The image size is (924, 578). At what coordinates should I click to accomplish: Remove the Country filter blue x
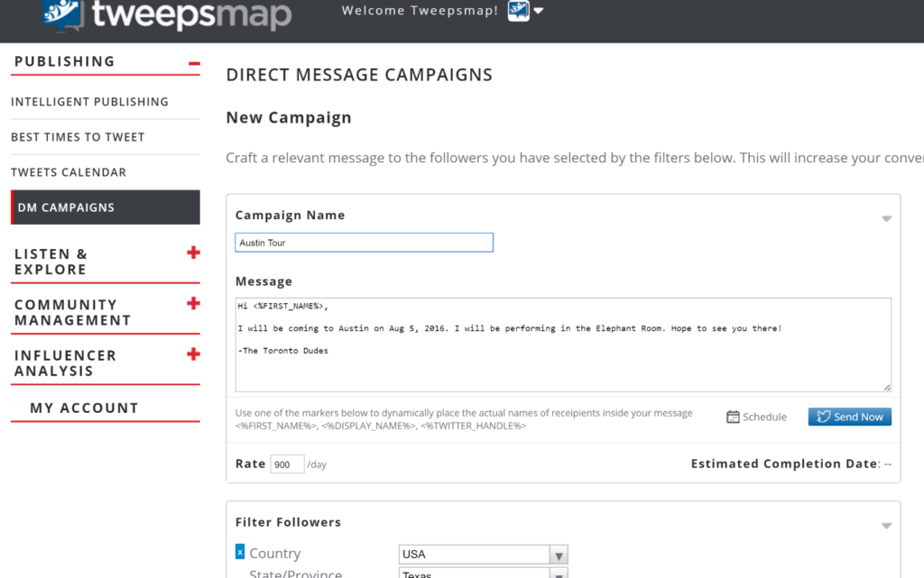[240, 552]
